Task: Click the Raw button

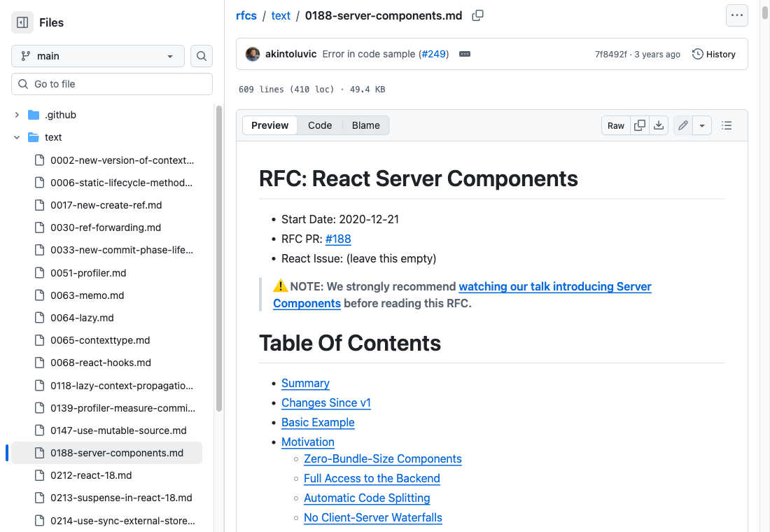Action: click(616, 125)
